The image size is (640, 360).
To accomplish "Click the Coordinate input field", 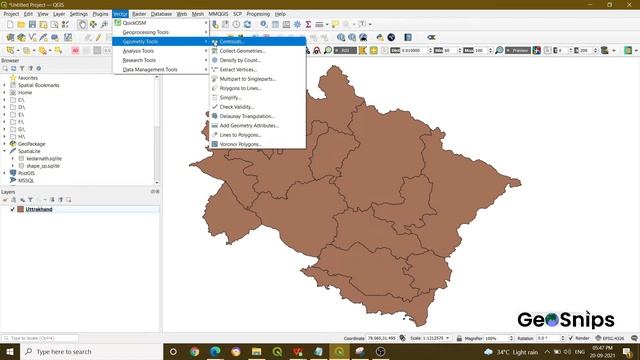I will [x=382, y=338].
